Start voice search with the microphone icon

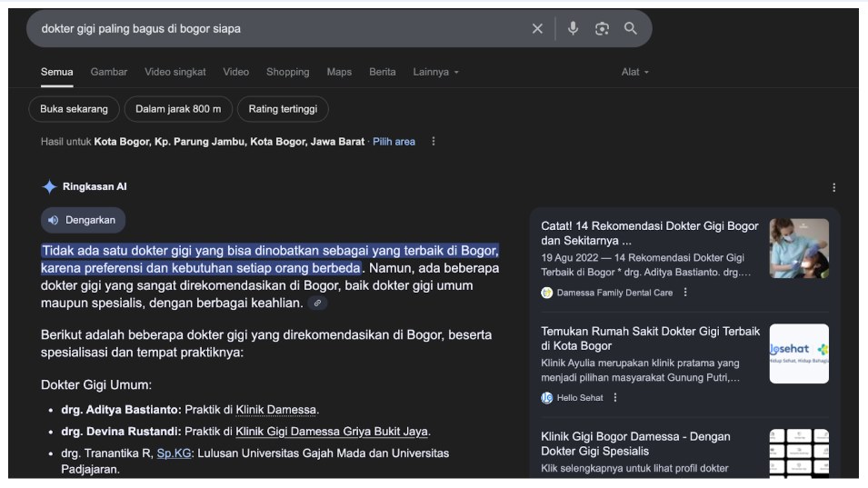pos(573,28)
